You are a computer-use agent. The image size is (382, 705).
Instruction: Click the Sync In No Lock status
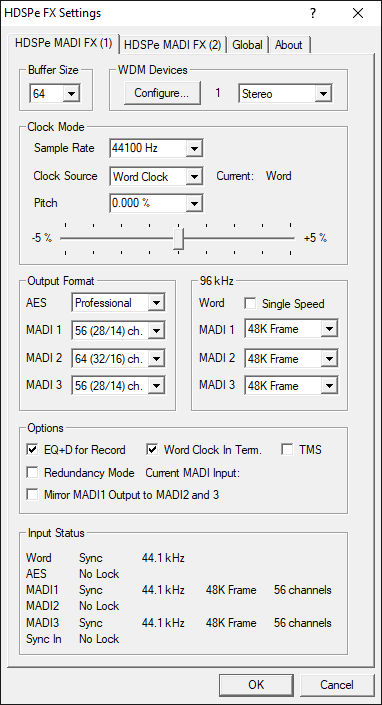click(99, 639)
